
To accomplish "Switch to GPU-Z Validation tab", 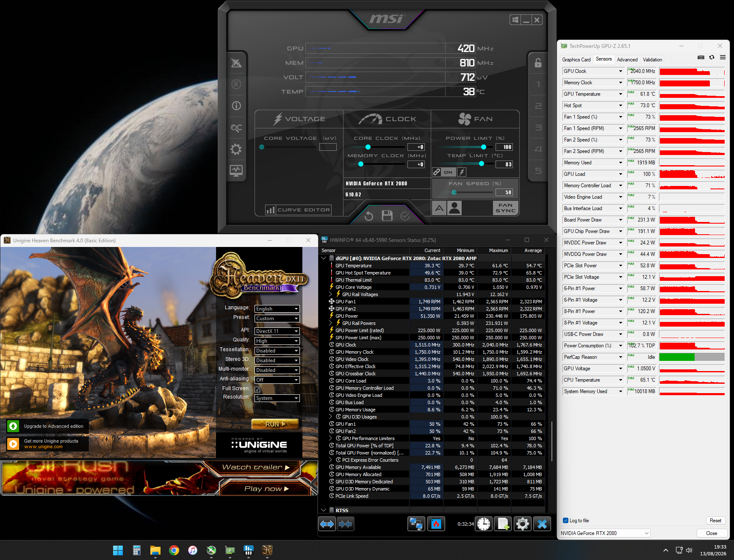I will point(652,60).
